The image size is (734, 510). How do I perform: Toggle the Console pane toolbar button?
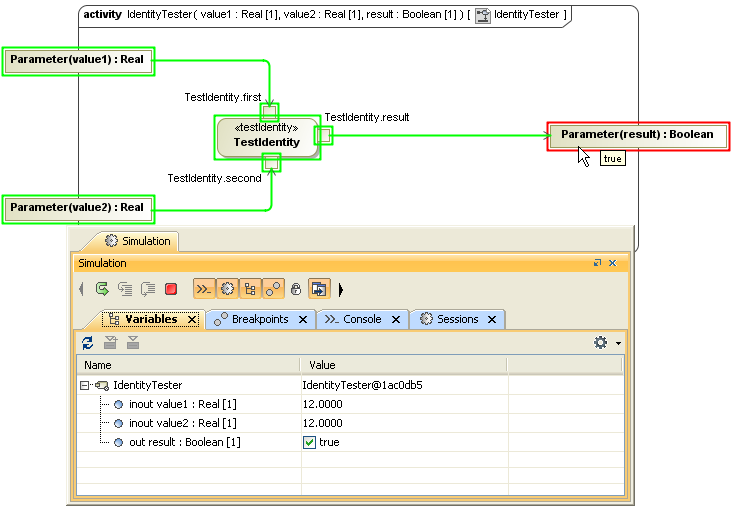[203, 289]
